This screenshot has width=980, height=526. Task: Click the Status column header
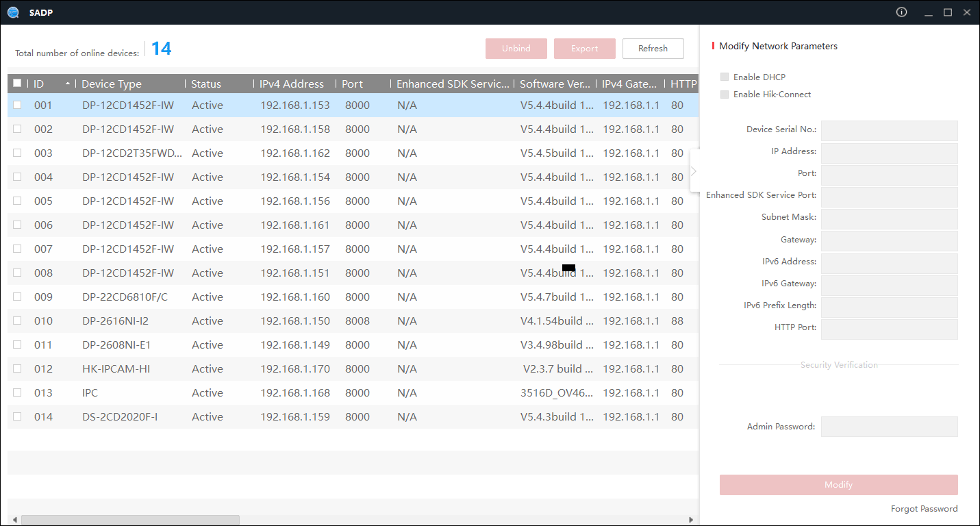(x=206, y=84)
